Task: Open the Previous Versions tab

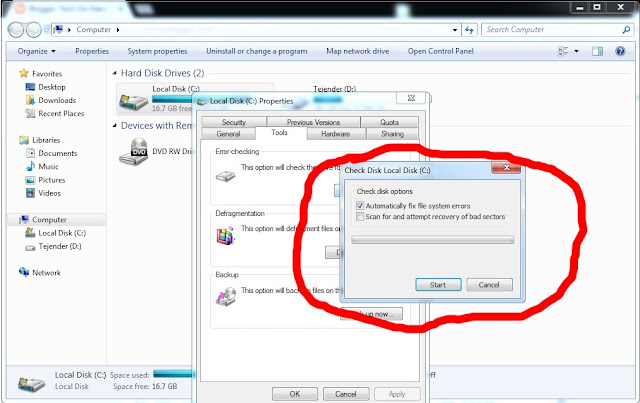Action: [x=313, y=122]
